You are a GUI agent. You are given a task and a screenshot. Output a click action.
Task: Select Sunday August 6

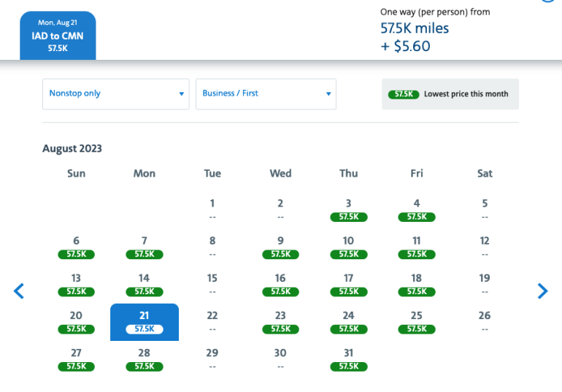point(76,247)
